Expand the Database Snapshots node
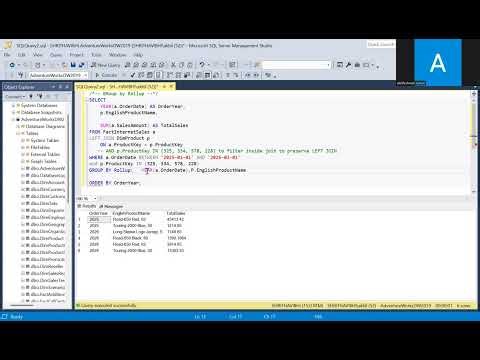The height and width of the screenshot is (360, 480). [x=13, y=112]
